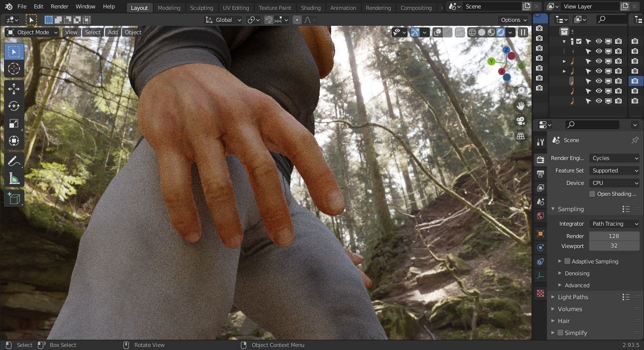Open the View Layer properties tab
The width and height of the screenshot is (644, 350).
coord(540,187)
